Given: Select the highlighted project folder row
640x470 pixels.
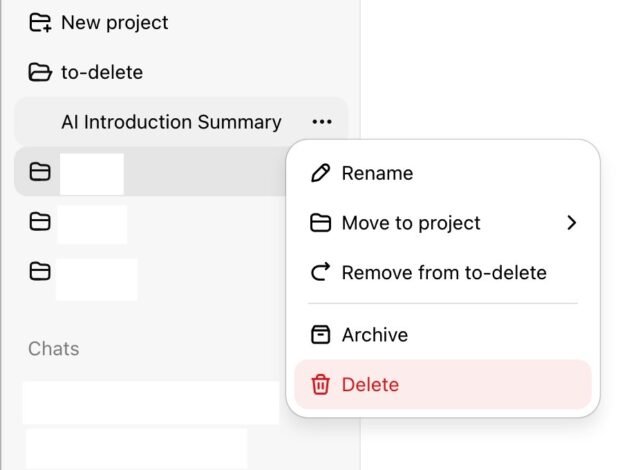Looking at the screenshot, I should point(151,172).
